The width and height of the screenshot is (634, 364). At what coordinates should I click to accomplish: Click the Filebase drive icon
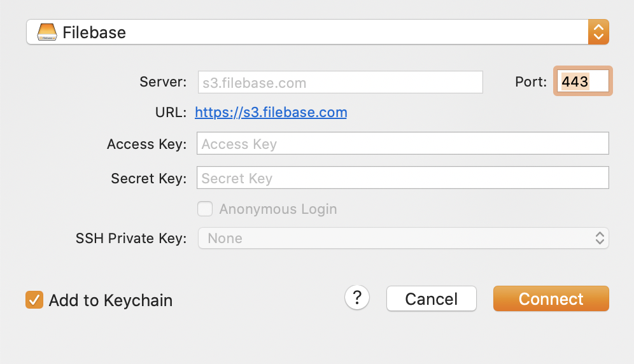point(47,32)
